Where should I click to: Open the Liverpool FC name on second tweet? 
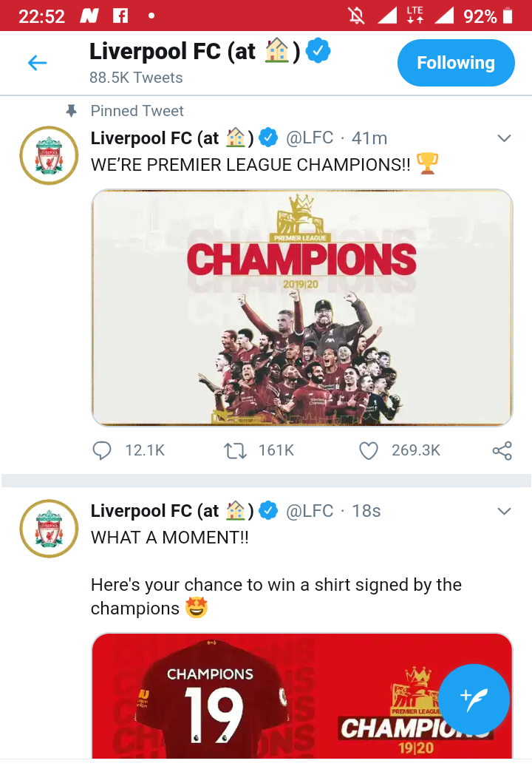pos(155,511)
